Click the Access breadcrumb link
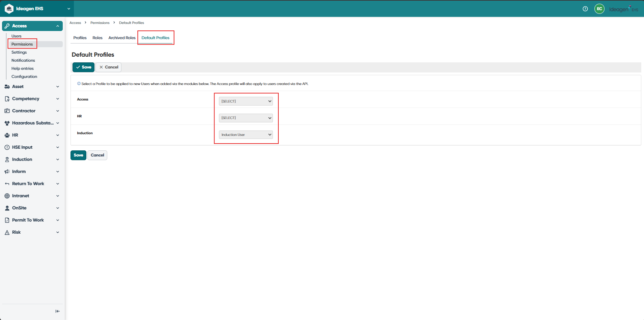Screen dimensions: 644x320 click(x=75, y=23)
